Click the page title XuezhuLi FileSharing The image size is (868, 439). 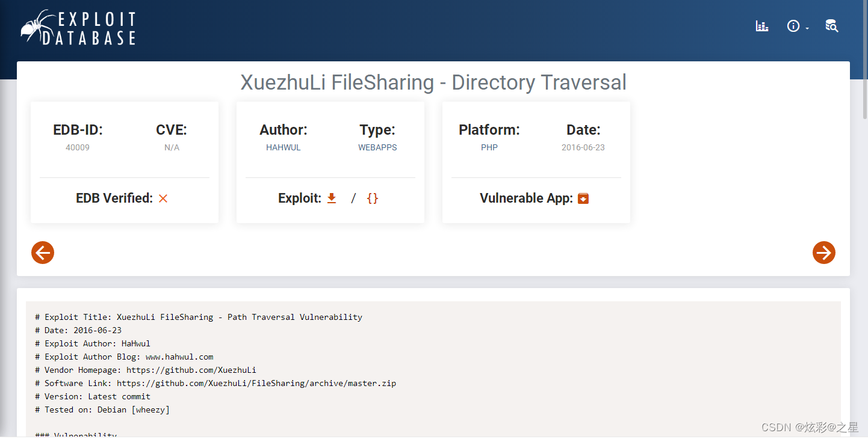click(433, 82)
